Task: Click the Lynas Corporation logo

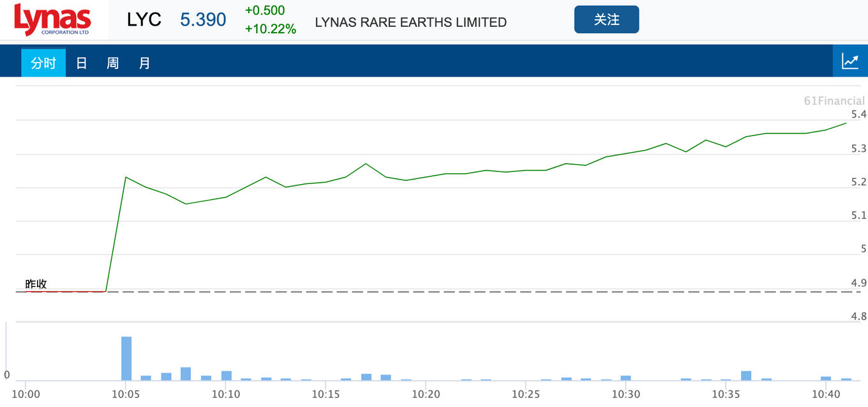Action: pyautogui.click(x=52, y=20)
